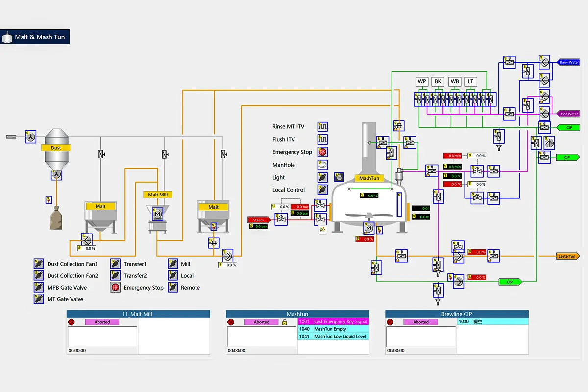Select the rotary valve under the Dust tank
The image size is (588, 392).
tap(56, 174)
